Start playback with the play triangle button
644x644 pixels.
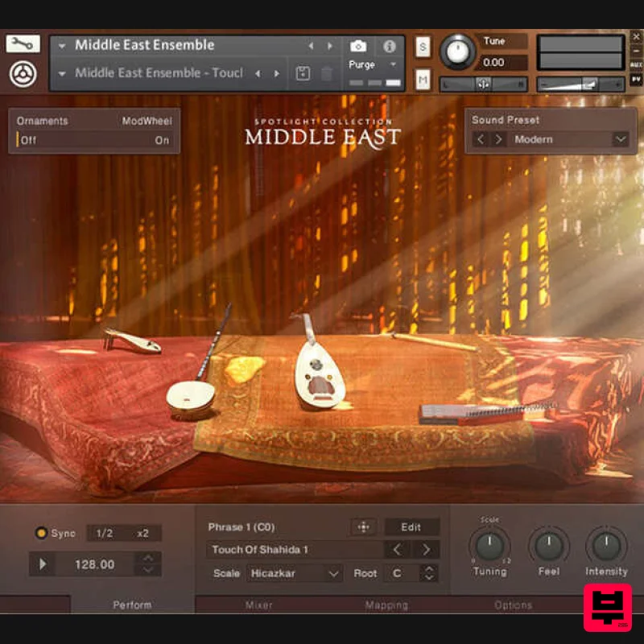[x=43, y=564]
